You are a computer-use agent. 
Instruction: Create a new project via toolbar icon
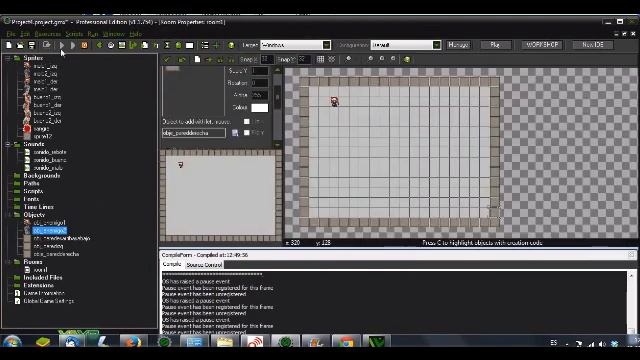click(x=9, y=45)
